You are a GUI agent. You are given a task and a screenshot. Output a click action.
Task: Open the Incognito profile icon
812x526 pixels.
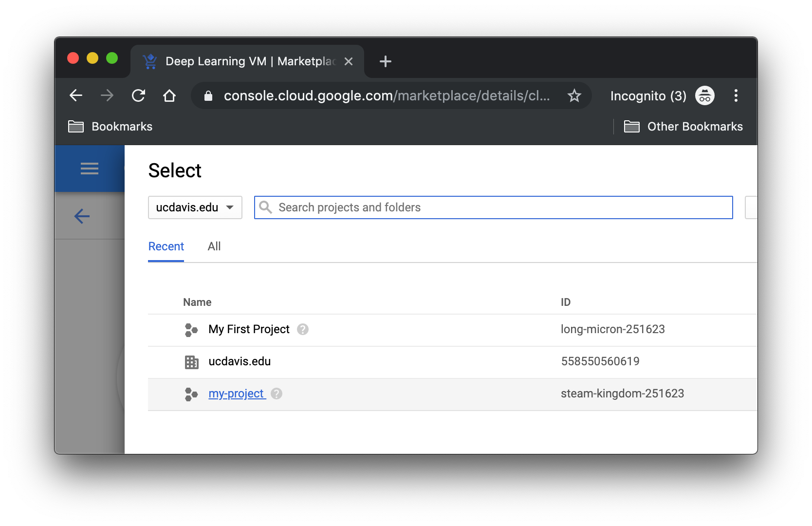pos(704,95)
